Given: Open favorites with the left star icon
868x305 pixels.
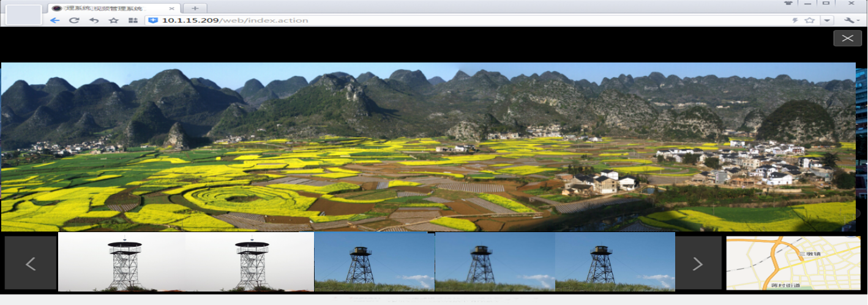Looking at the screenshot, I should pos(113,20).
